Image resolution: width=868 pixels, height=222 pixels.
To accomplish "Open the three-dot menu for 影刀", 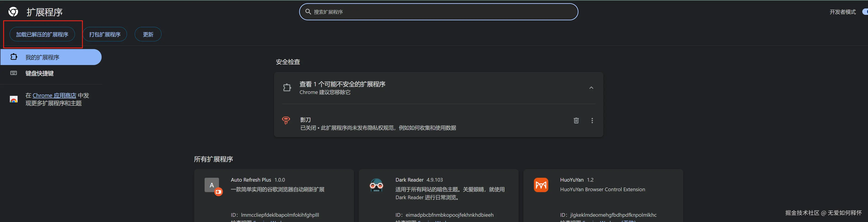I will coord(592,120).
